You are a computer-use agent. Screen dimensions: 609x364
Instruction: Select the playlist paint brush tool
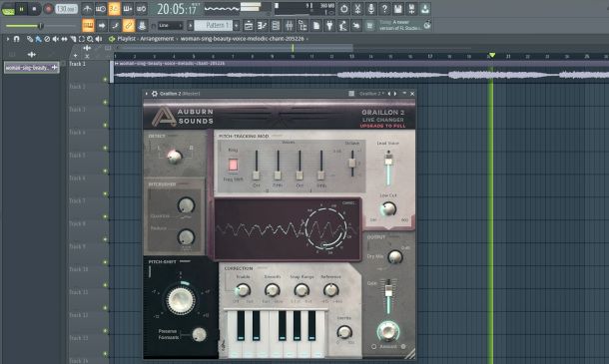(39, 39)
